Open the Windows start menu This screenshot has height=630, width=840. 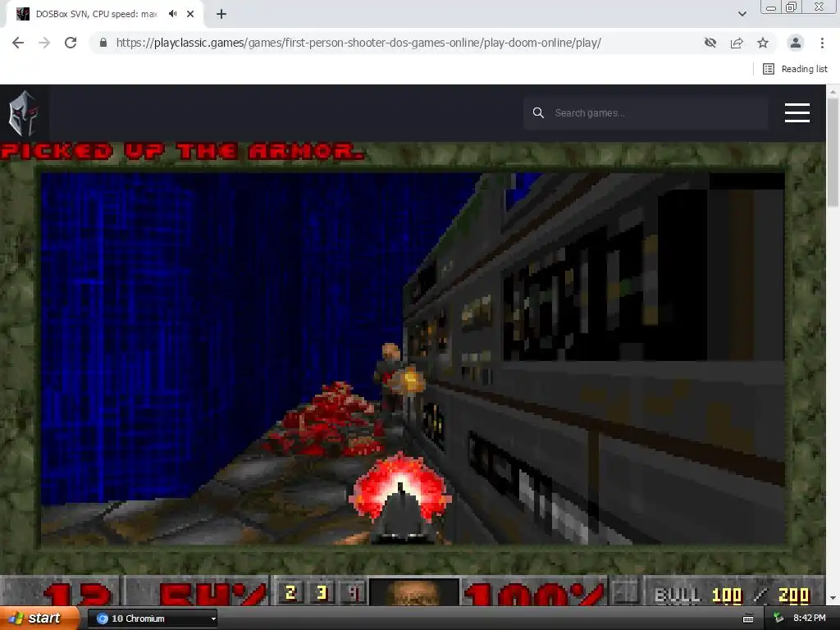pos(39,619)
